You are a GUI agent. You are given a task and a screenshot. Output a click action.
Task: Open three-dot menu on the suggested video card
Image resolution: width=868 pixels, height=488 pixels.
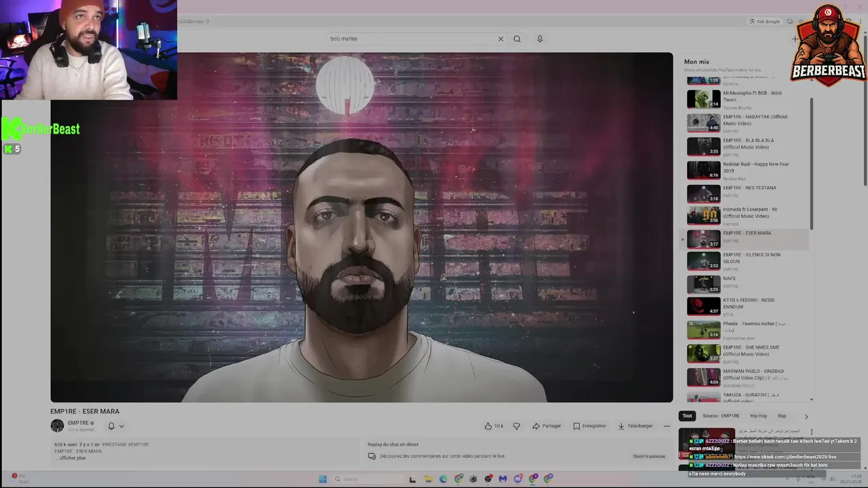[x=811, y=432]
